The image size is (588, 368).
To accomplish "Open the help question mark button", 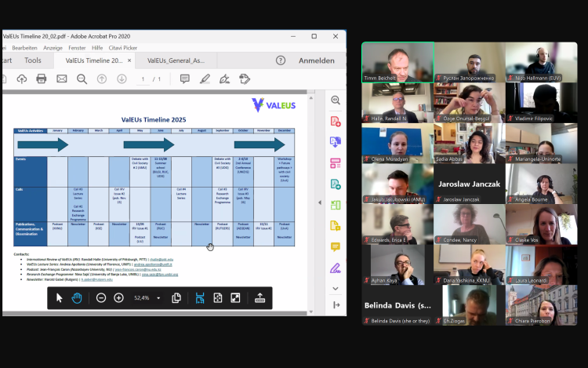I will (x=281, y=60).
